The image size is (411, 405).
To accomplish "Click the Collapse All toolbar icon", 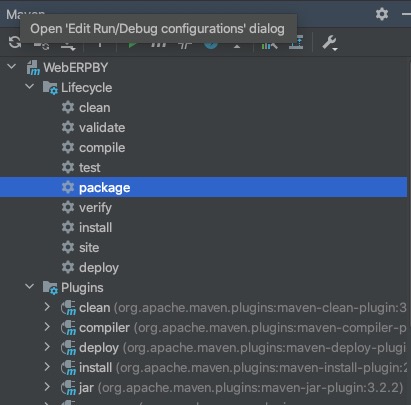I will coord(296,43).
